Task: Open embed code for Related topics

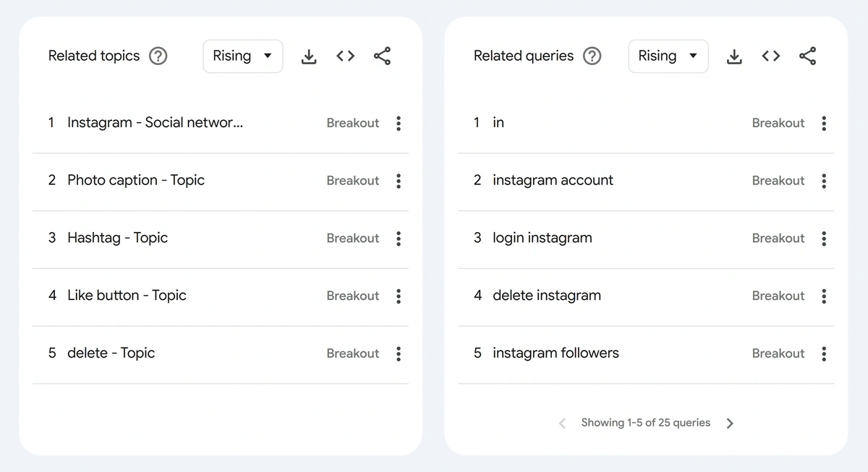Action: click(x=346, y=56)
